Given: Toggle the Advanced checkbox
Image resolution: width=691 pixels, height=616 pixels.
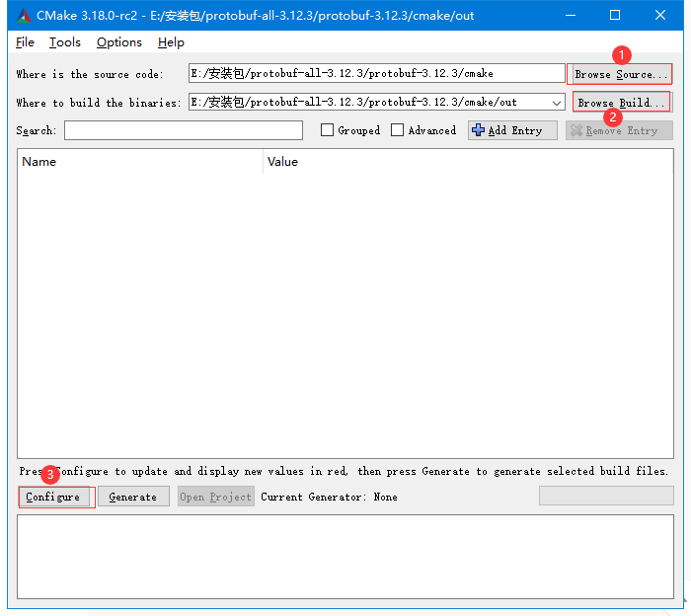Looking at the screenshot, I should [x=398, y=130].
